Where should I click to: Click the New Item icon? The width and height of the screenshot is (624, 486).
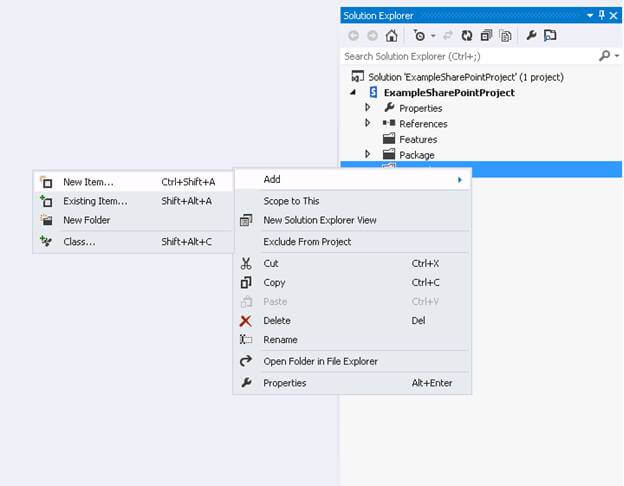point(46,182)
